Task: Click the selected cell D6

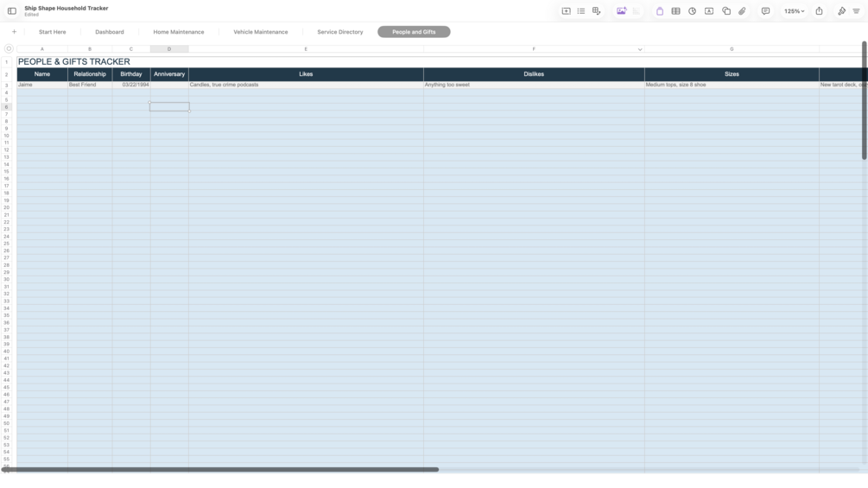Action: 169,107
